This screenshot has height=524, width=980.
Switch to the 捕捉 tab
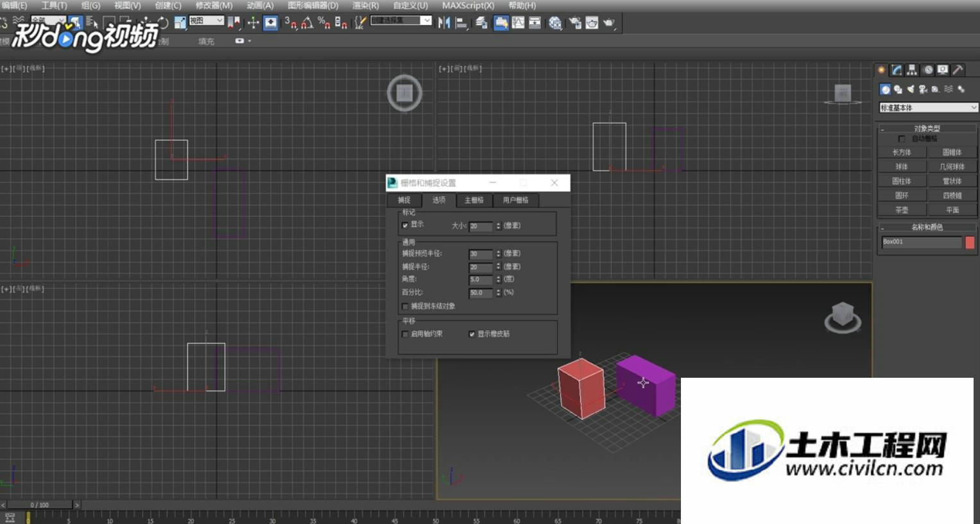pyautogui.click(x=404, y=200)
